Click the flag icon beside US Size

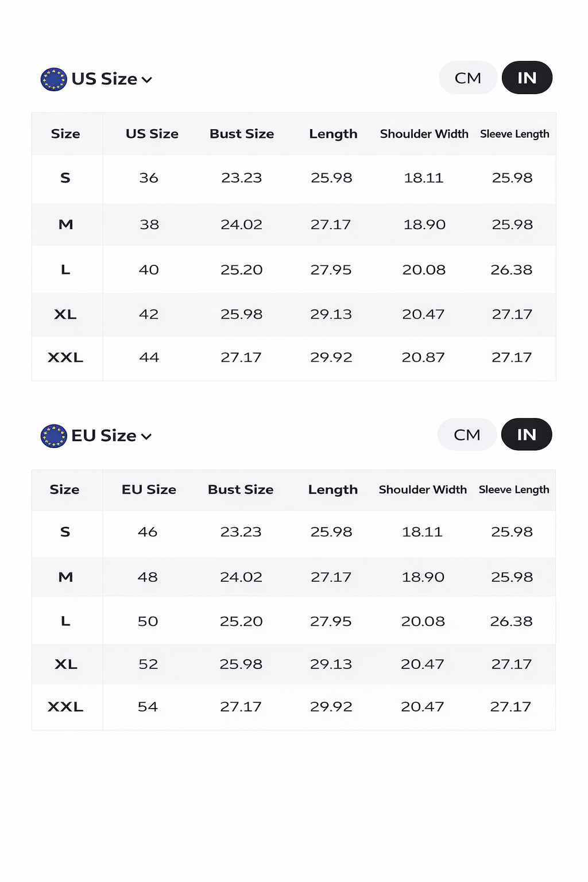coord(53,79)
